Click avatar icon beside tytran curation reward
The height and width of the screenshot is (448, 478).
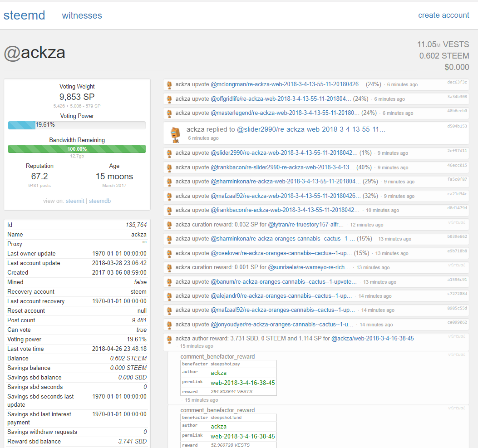pyautogui.click(x=169, y=225)
